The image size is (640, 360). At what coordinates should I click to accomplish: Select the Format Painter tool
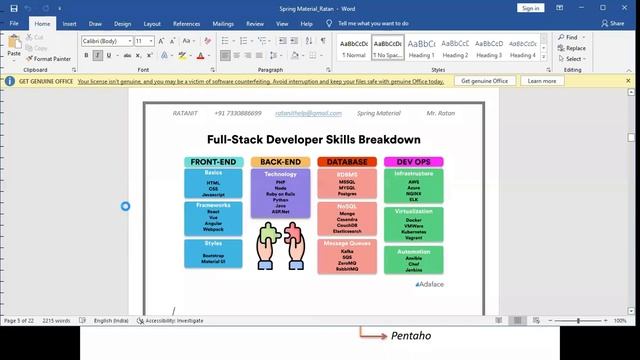pos(48,59)
